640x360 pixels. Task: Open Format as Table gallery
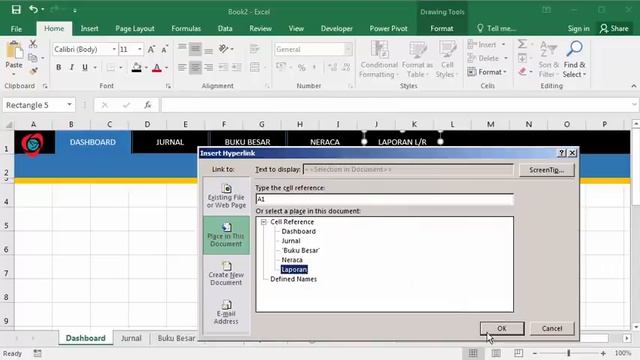coord(417,59)
